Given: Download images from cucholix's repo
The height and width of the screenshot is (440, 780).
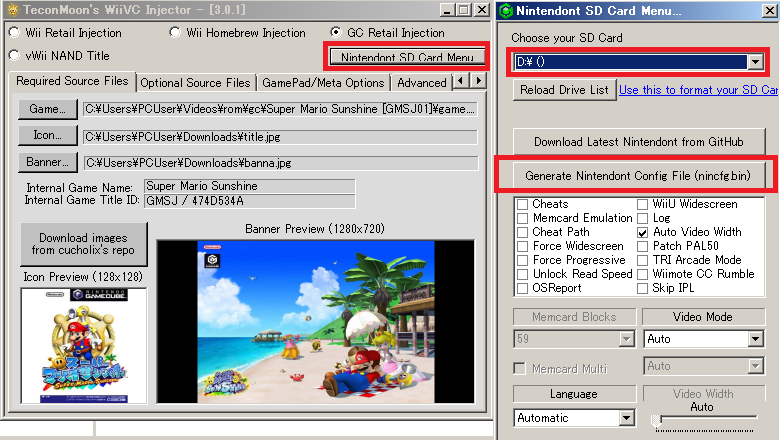Looking at the screenshot, I should [x=84, y=244].
